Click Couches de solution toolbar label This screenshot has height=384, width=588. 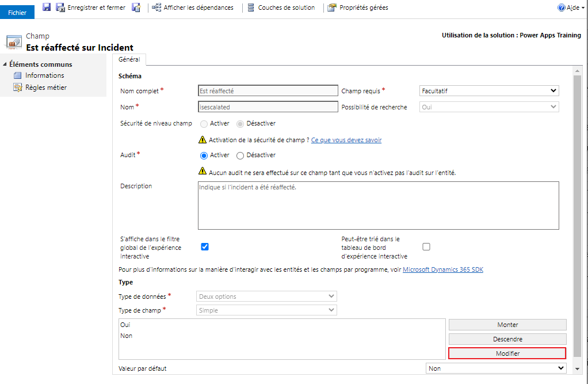point(286,7)
